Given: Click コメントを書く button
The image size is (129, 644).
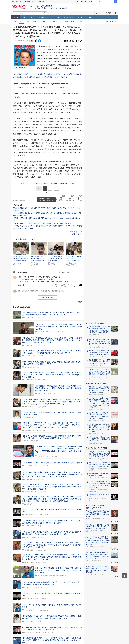Looking at the screenshot, I should pos(65,272).
